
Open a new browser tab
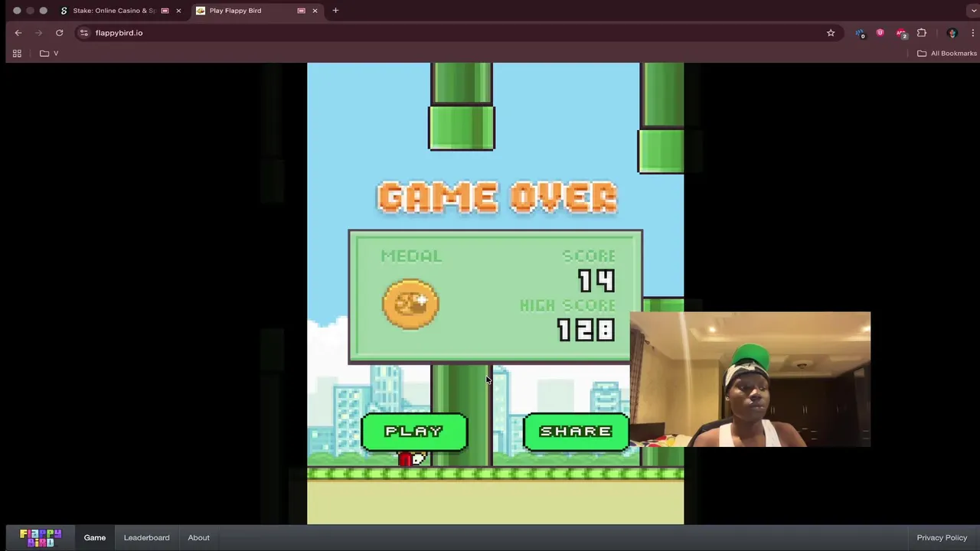point(335,11)
